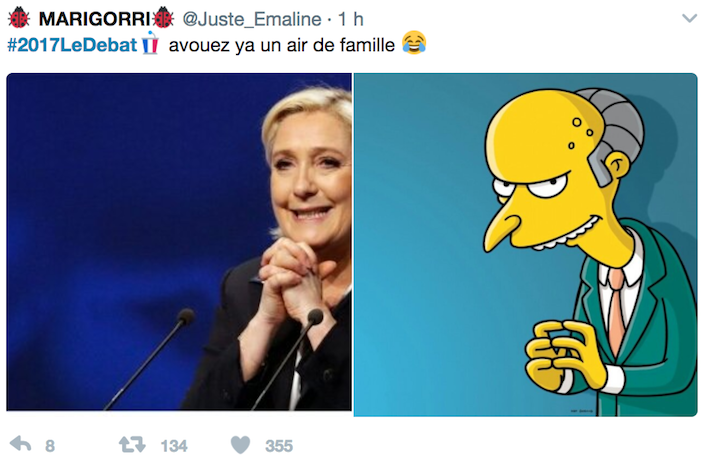The height and width of the screenshot is (470, 713).
Task: Open the #2017LeDebat hashtag link
Action: 72,45
